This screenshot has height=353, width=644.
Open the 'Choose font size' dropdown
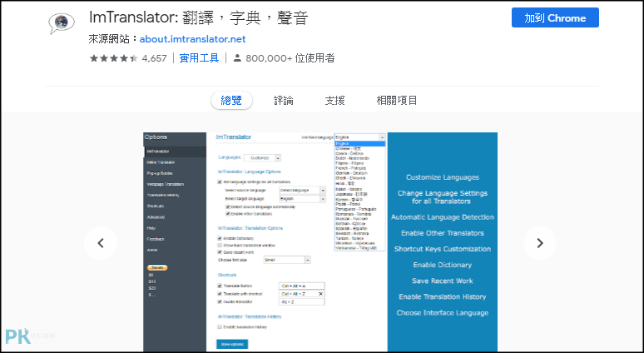tap(287, 260)
